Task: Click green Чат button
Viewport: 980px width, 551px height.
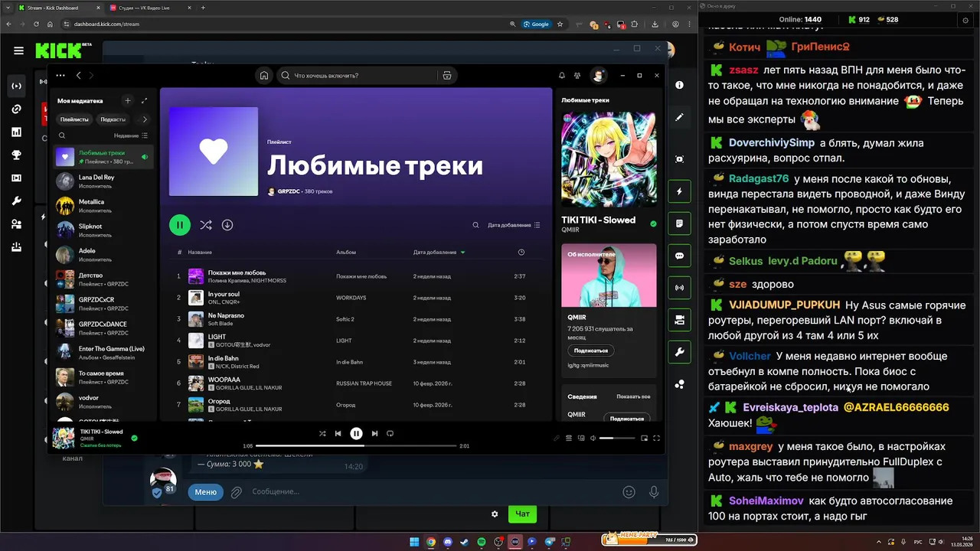Action: click(522, 514)
